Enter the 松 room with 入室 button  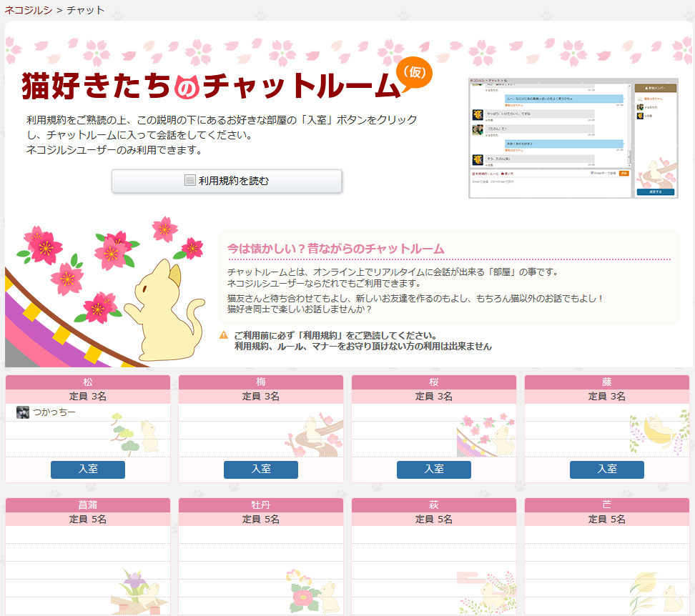point(88,470)
